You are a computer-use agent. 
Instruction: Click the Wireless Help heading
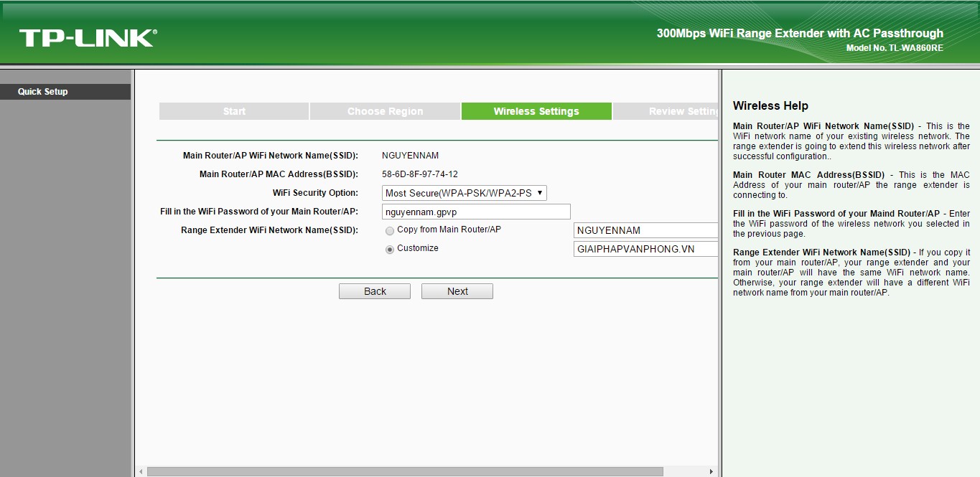tap(770, 106)
